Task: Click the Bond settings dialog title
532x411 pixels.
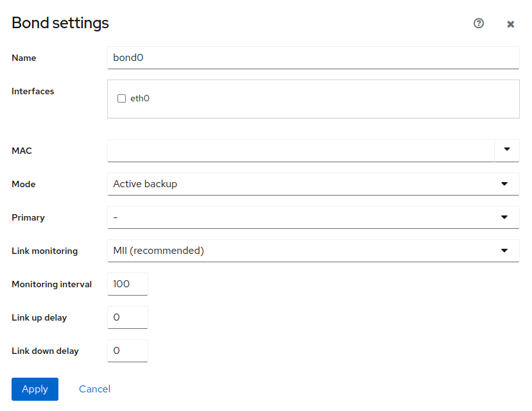Action: point(60,23)
